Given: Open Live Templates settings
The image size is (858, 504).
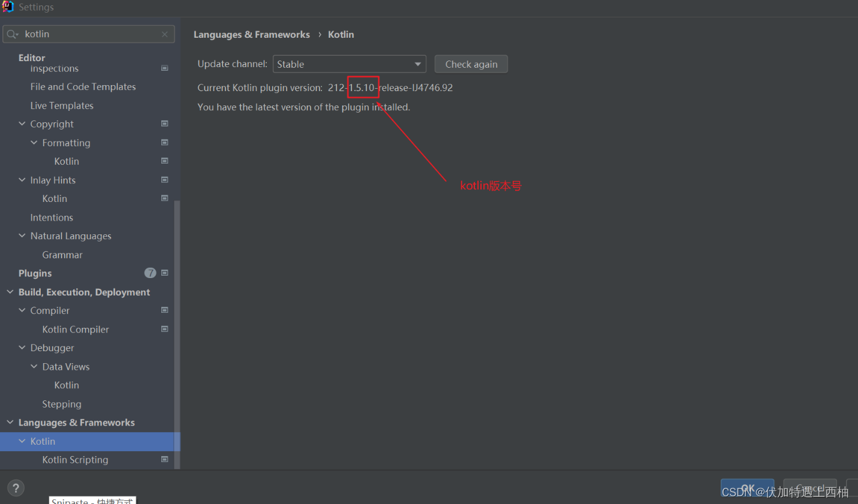Looking at the screenshot, I should click(62, 105).
